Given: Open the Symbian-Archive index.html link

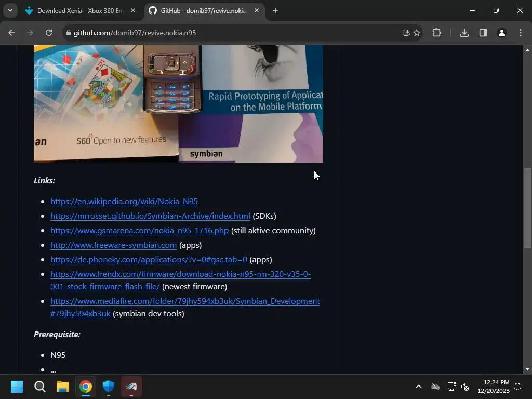Looking at the screenshot, I should [x=150, y=216].
